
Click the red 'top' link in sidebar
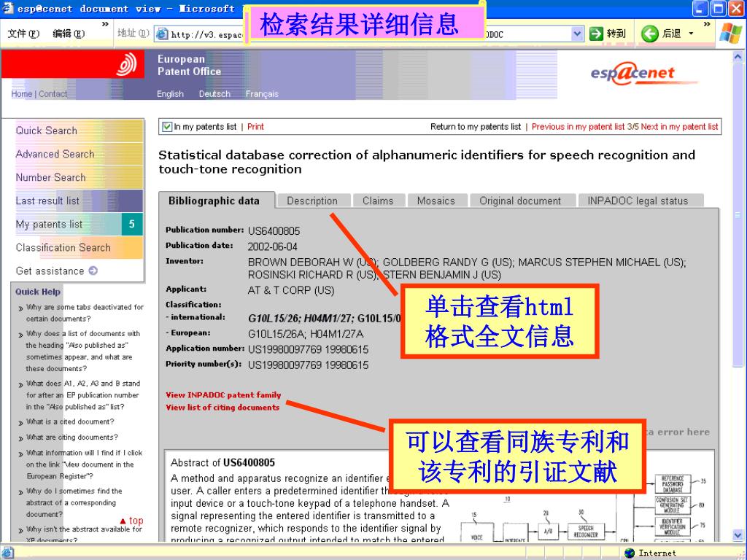click(131, 521)
